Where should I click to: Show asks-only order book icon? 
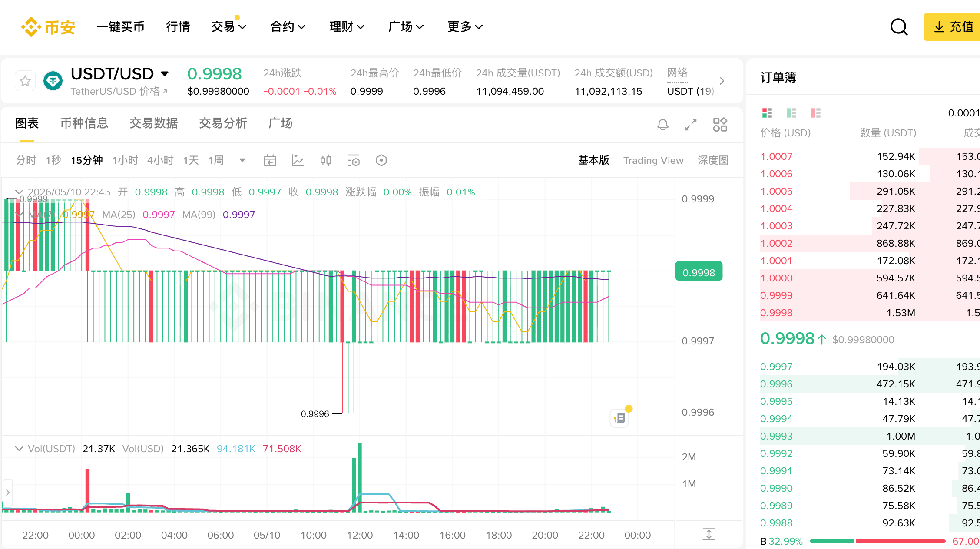click(816, 113)
